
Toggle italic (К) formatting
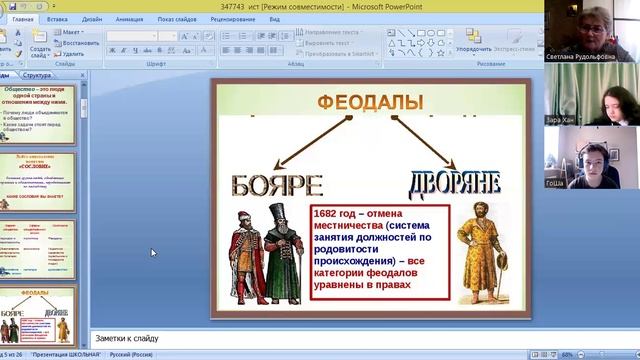tap(124, 50)
